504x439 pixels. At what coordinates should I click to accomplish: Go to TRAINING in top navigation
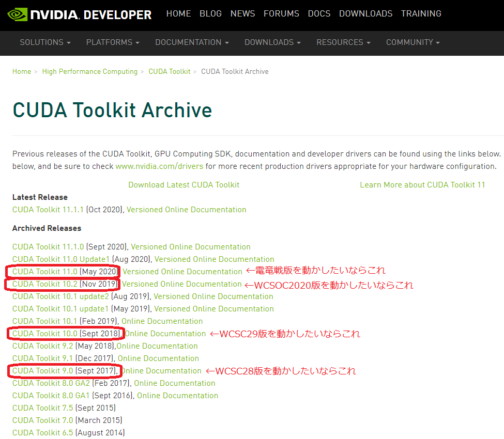pyautogui.click(x=421, y=14)
